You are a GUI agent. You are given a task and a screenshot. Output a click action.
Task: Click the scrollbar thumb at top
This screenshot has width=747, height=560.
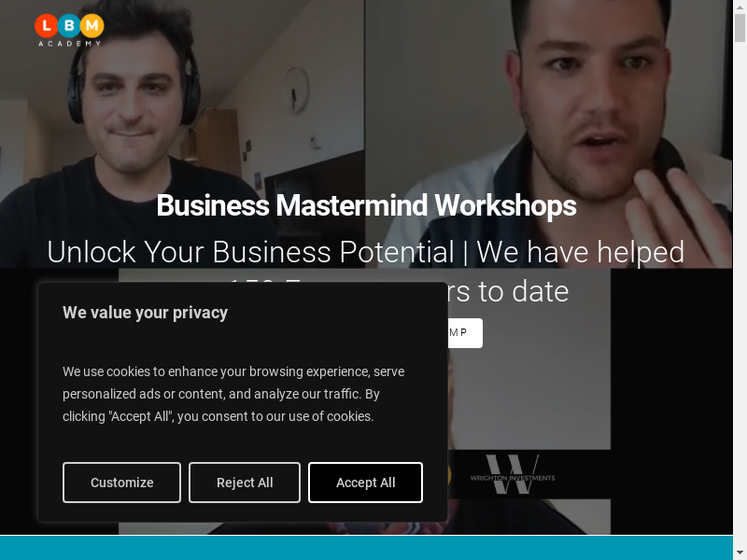tap(740, 28)
